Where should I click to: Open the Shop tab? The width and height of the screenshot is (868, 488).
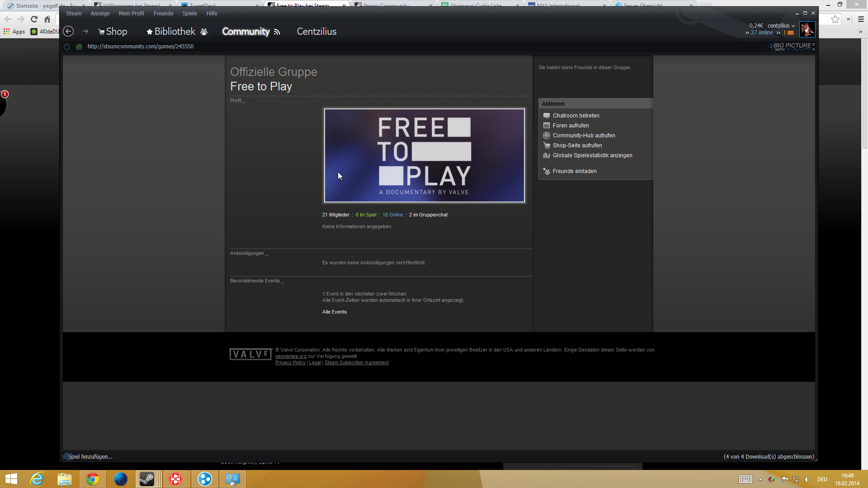[x=116, y=32]
